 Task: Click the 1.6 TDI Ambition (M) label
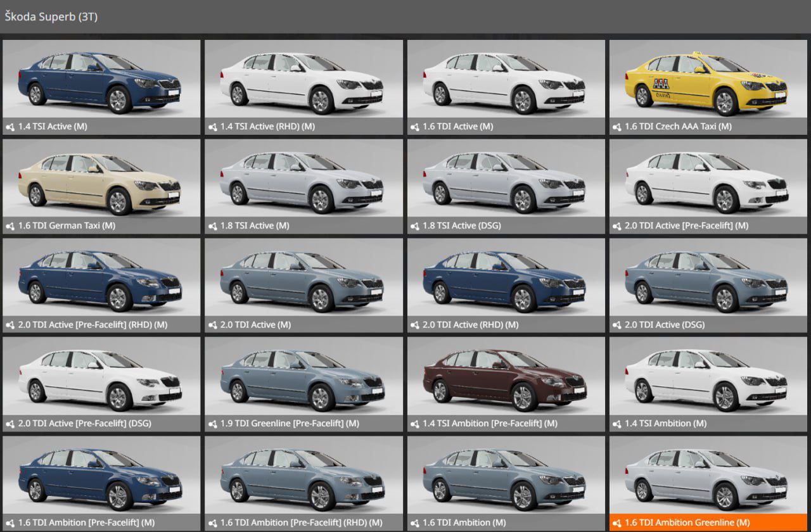[x=464, y=523]
